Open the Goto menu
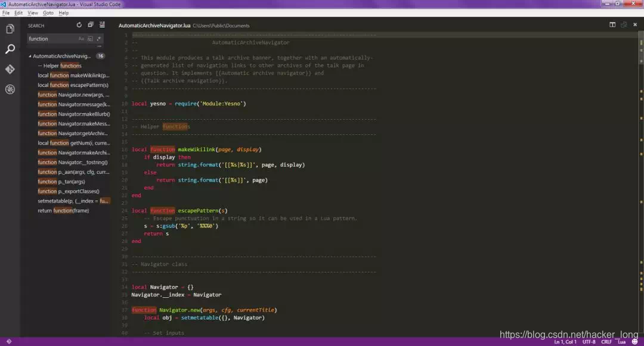The image size is (644, 346). pos(48,13)
